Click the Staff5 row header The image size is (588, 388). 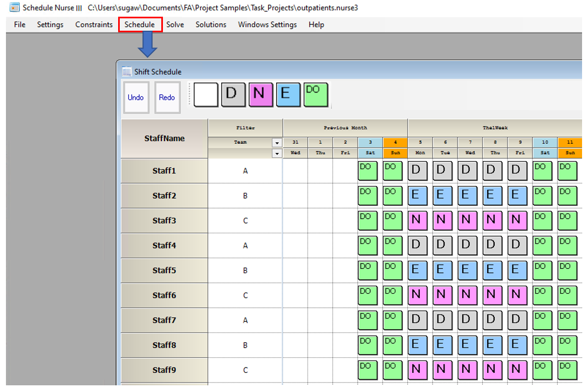coord(164,271)
